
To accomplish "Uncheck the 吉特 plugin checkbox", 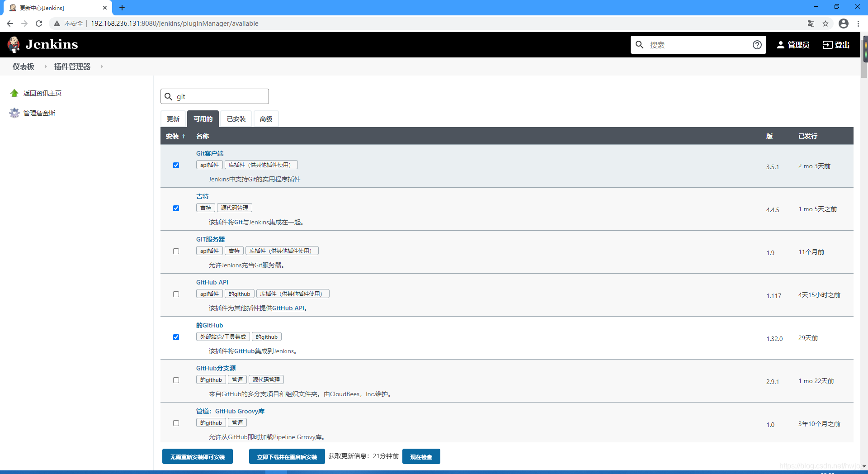I will click(x=176, y=209).
